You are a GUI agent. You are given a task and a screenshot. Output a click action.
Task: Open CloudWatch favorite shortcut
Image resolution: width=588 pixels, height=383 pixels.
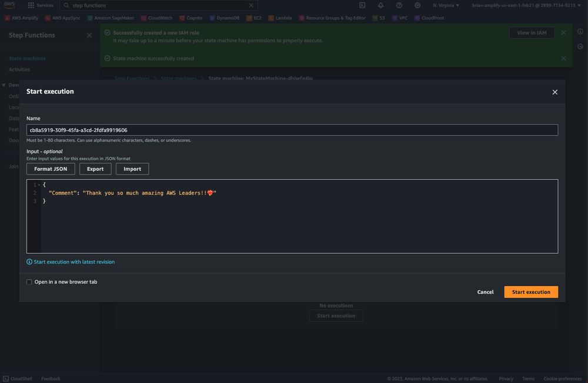coord(156,18)
